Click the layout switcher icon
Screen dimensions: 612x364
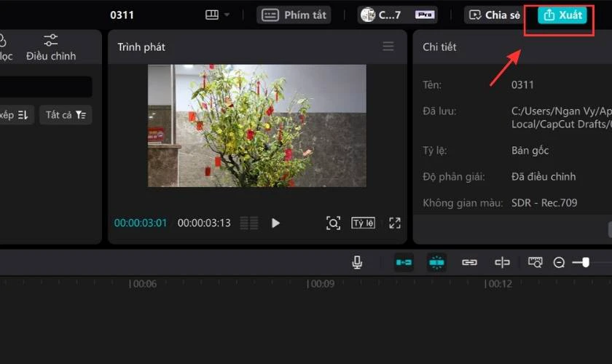[x=212, y=15]
